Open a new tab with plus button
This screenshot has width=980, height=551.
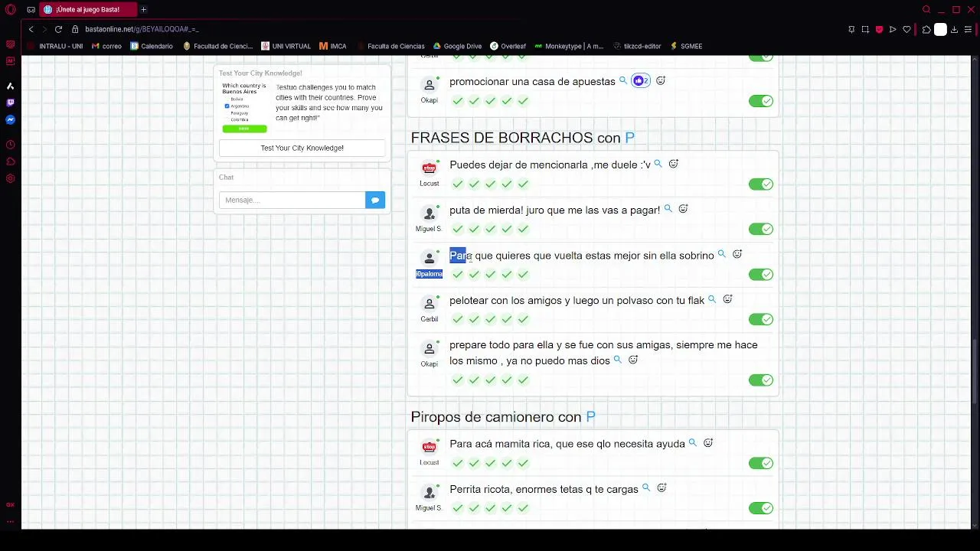point(143,9)
